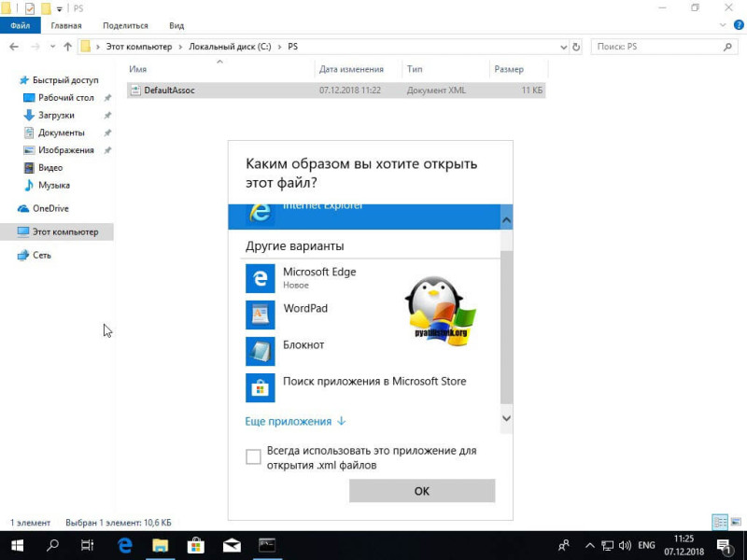Viewport: 747px width, 560px height.
Task: Open address bar history dropdown
Action: click(563, 46)
